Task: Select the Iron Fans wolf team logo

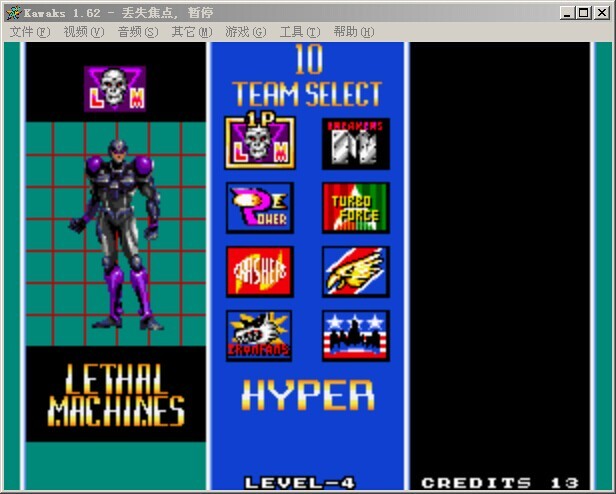Action: point(259,336)
